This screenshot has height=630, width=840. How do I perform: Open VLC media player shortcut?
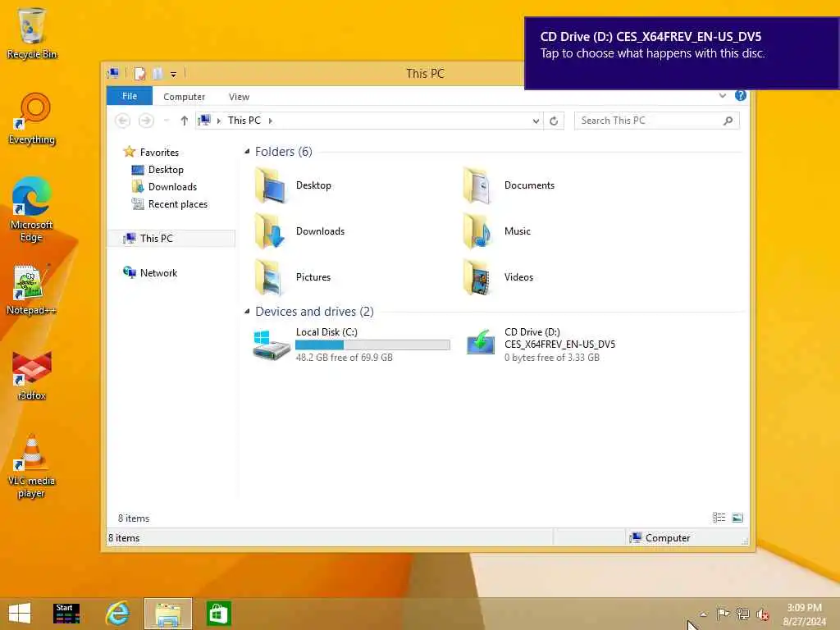coord(32,466)
